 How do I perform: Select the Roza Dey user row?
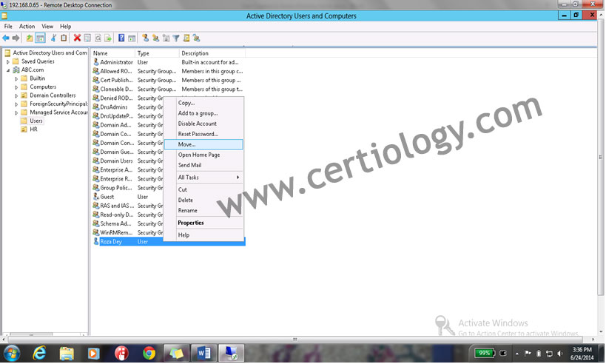[168, 242]
